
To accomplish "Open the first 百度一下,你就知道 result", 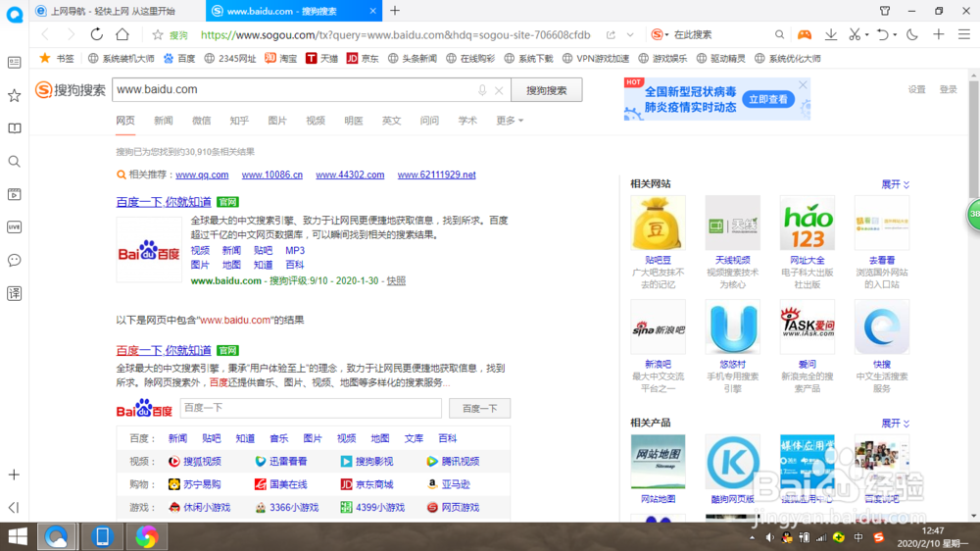I will (x=164, y=202).
